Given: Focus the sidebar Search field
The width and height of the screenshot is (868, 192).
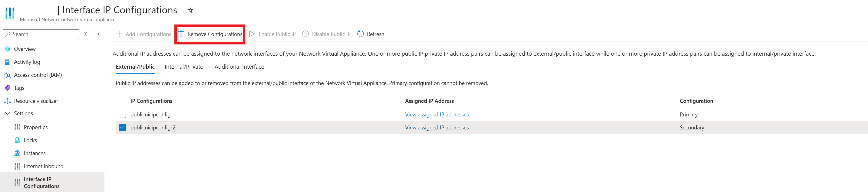Looking at the screenshot, I should [44, 34].
